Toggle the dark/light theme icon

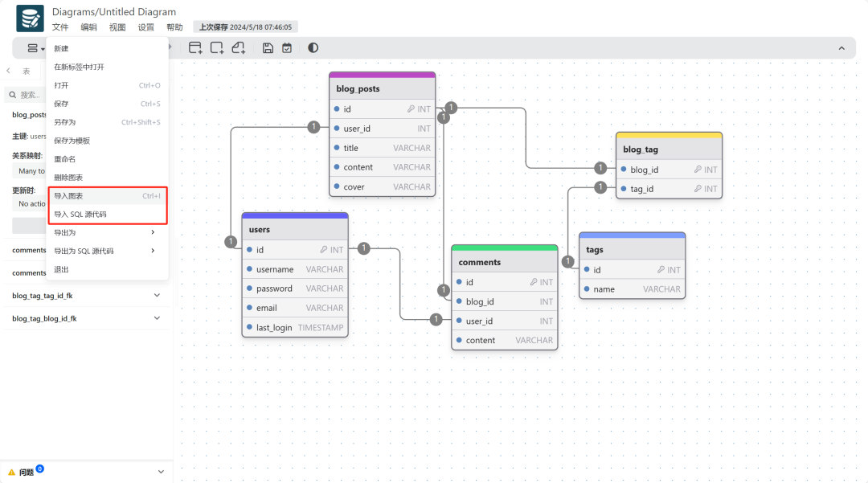point(313,48)
